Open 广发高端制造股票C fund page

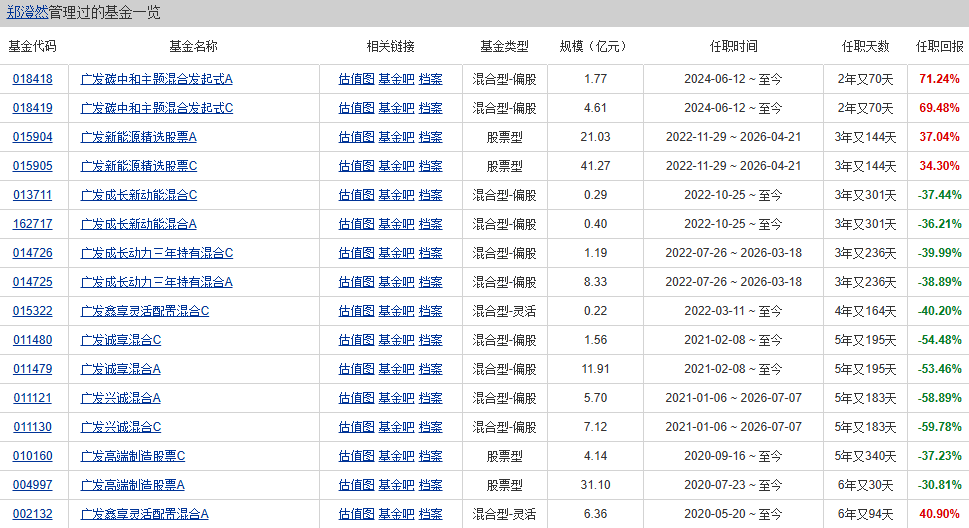133,457
